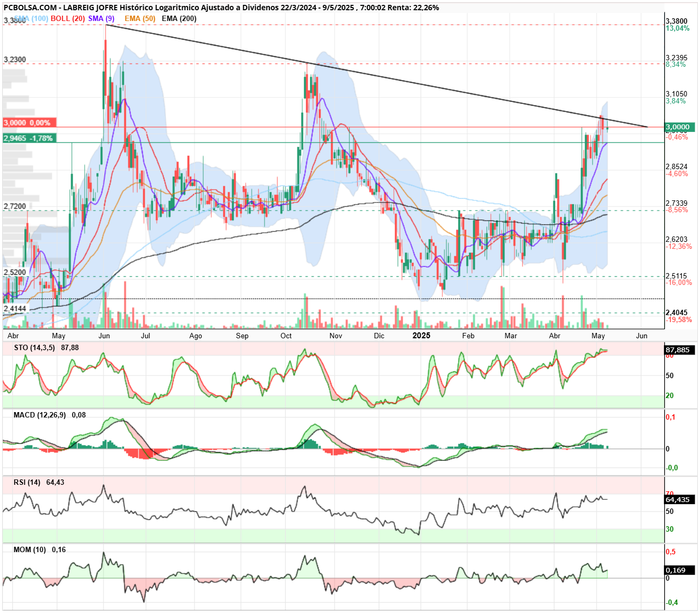Click the green 2,9465 -1,78% price tag
Viewport: 700px width, 613px height.
pyautogui.click(x=29, y=138)
